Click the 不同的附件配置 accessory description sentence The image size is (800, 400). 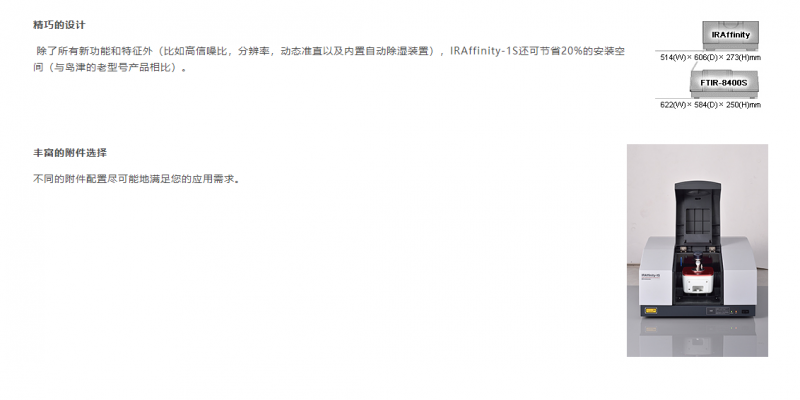(136, 179)
